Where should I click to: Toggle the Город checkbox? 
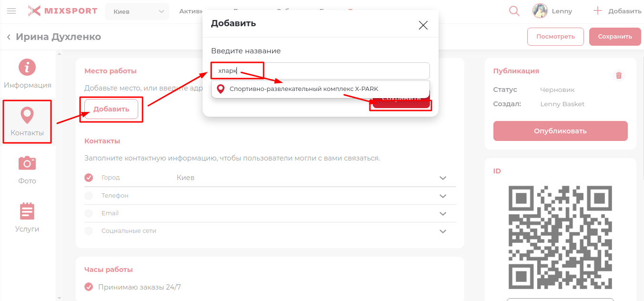point(89,178)
